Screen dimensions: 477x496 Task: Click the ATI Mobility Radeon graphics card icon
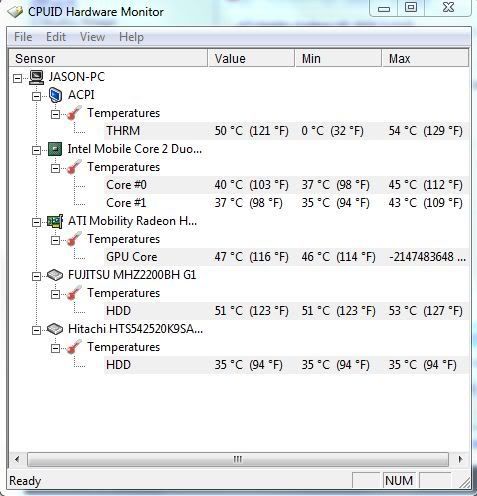point(55,221)
